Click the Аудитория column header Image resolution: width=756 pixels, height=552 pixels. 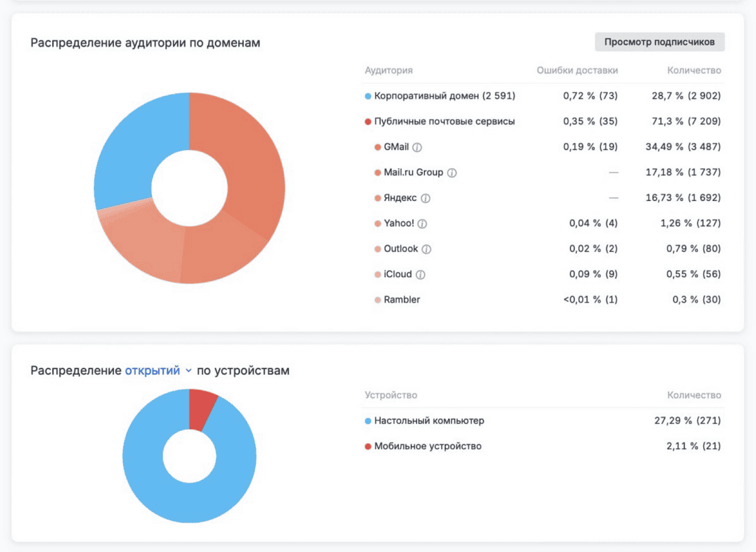[388, 71]
